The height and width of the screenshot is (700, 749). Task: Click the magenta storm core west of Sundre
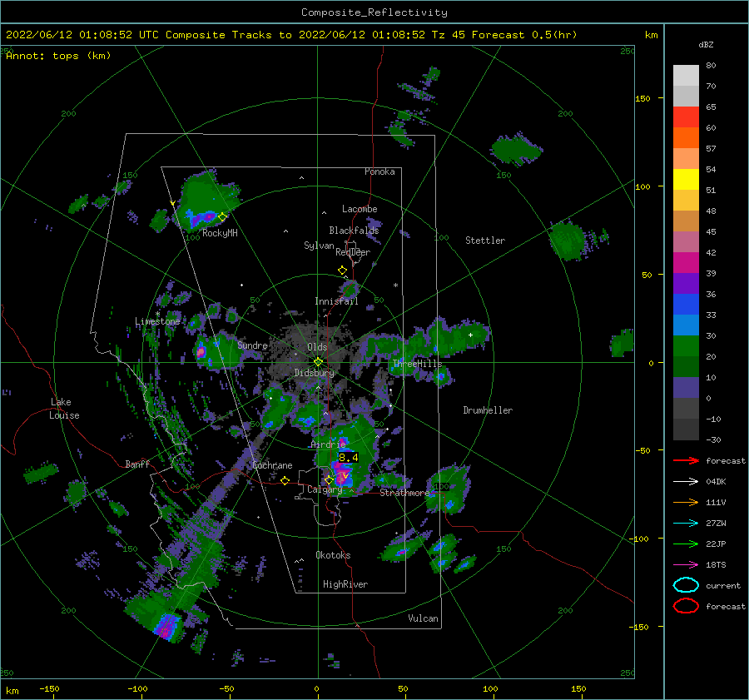point(201,353)
